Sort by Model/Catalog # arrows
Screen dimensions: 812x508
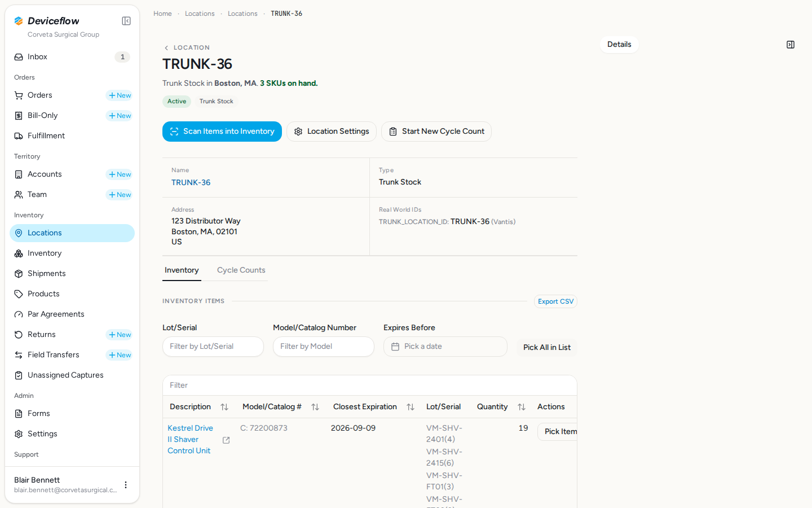(315, 407)
